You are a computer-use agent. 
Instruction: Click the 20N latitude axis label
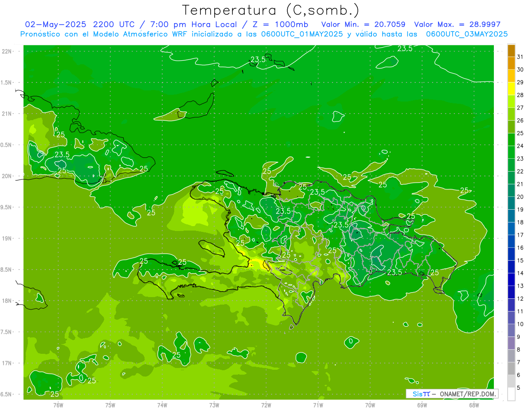(7, 176)
